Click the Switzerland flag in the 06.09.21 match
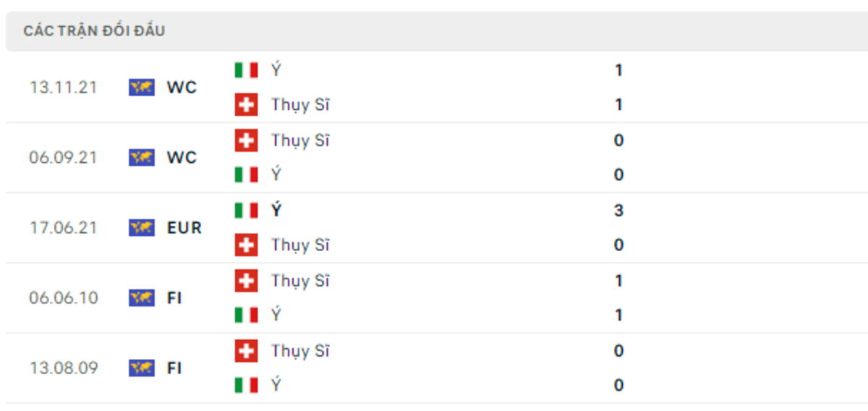Viewport: 868px width, 411px height. tap(246, 140)
